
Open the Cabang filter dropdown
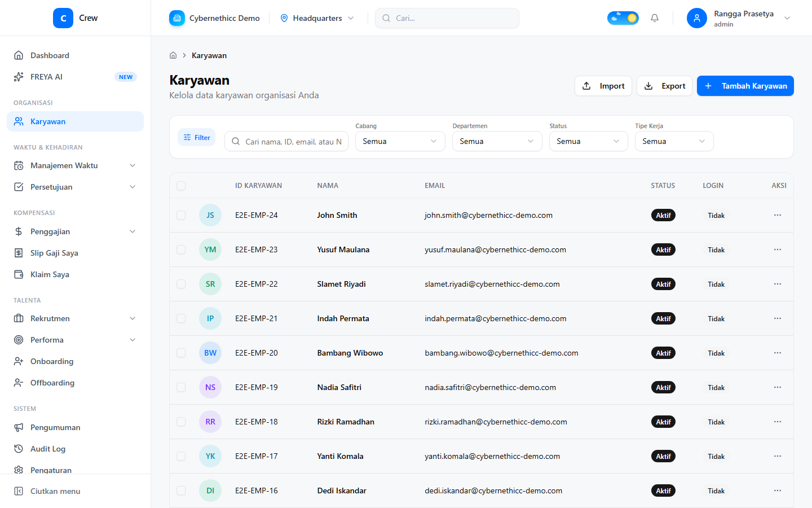coord(400,141)
